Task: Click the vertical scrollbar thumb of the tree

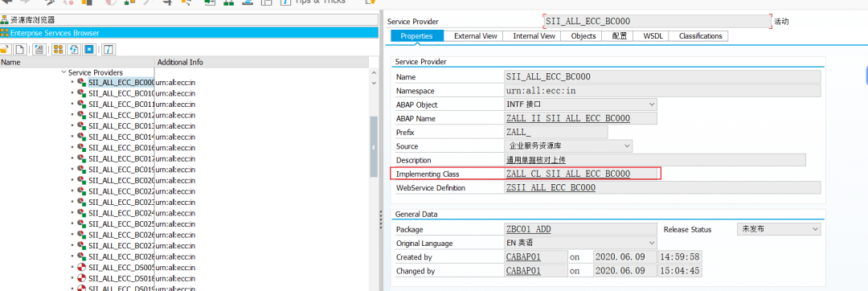Action: (374, 146)
